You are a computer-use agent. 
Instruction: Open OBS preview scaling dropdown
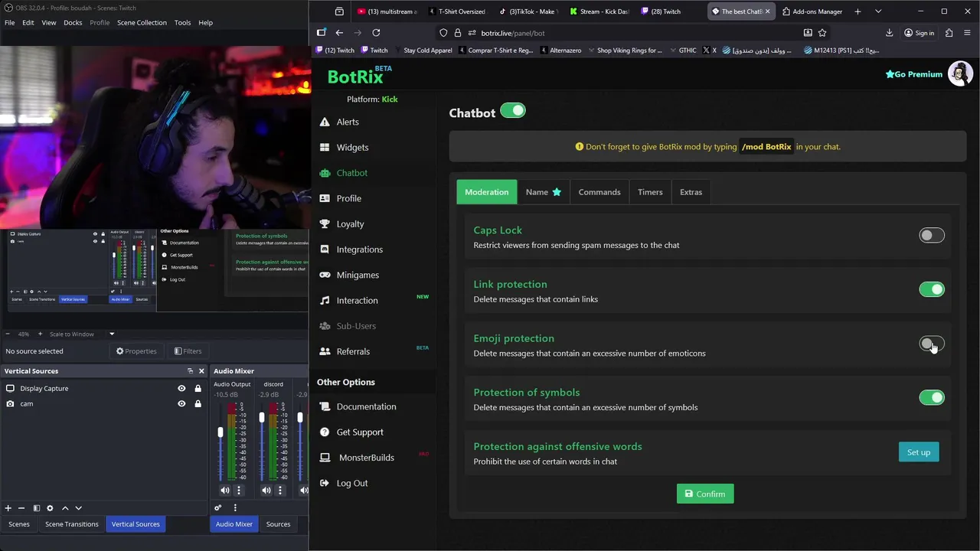coord(112,334)
